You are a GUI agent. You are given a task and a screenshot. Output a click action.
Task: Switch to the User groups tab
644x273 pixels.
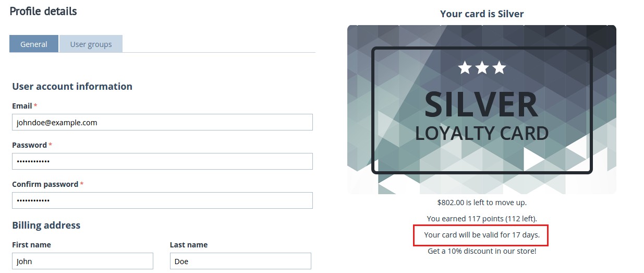[x=91, y=44]
